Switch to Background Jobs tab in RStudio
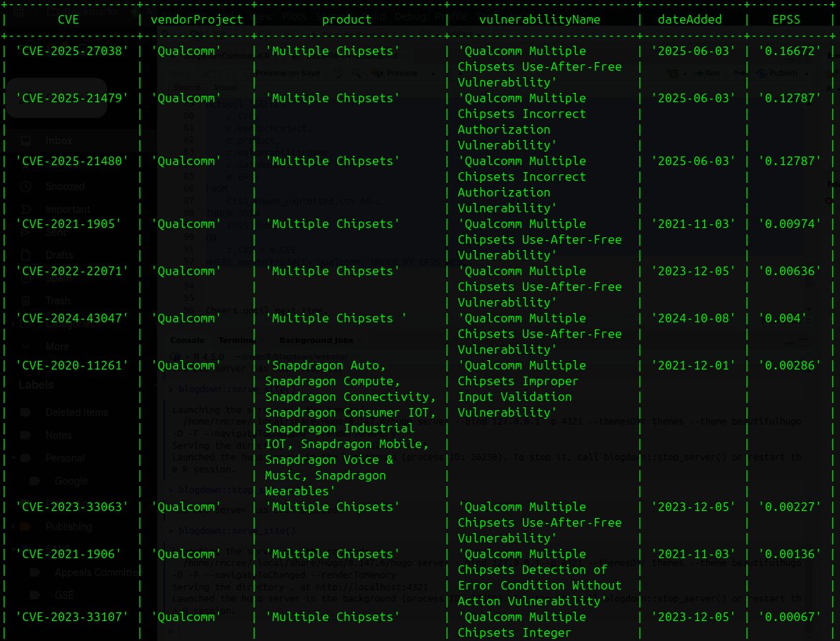840x641 pixels. 316,340
